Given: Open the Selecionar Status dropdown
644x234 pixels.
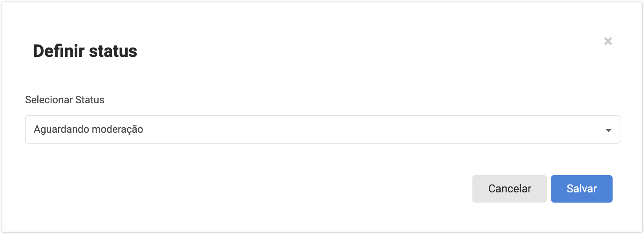Looking at the screenshot, I should [322, 130].
